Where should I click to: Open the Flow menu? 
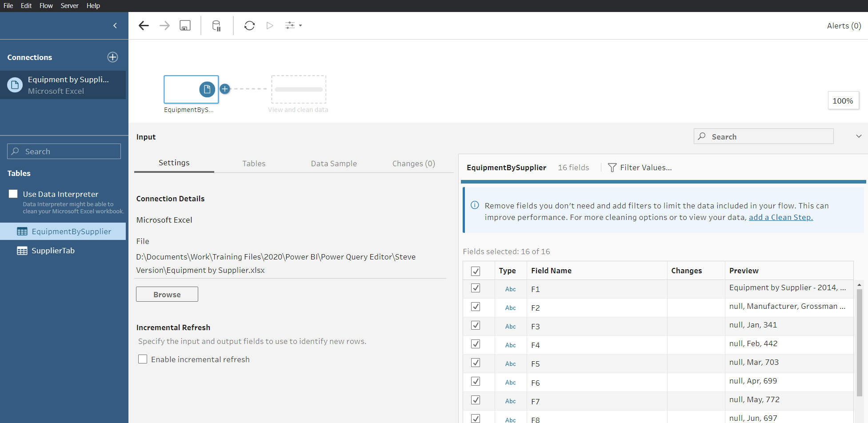[46, 5]
